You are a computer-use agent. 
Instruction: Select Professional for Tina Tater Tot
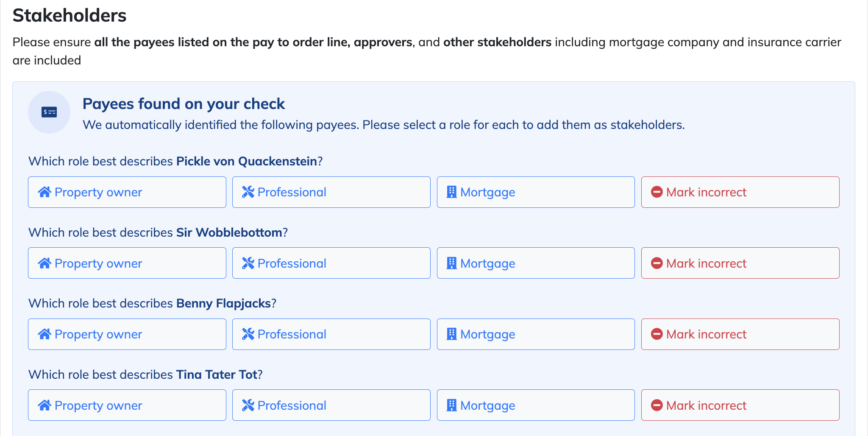pyautogui.click(x=331, y=405)
